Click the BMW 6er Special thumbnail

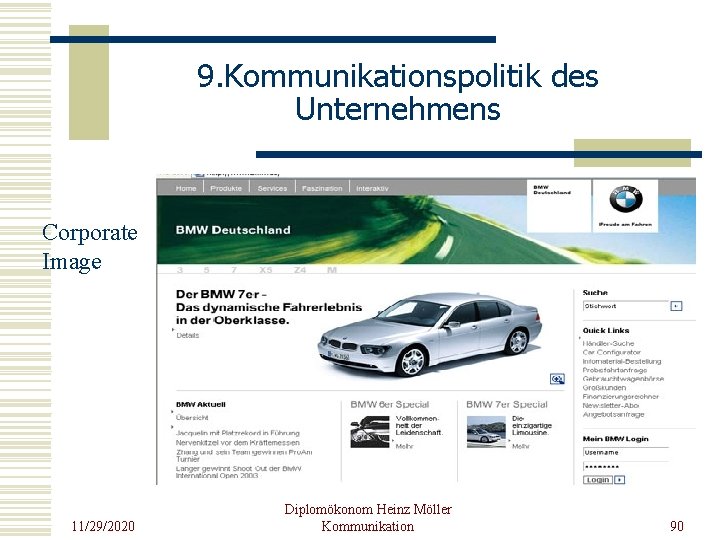(370, 432)
